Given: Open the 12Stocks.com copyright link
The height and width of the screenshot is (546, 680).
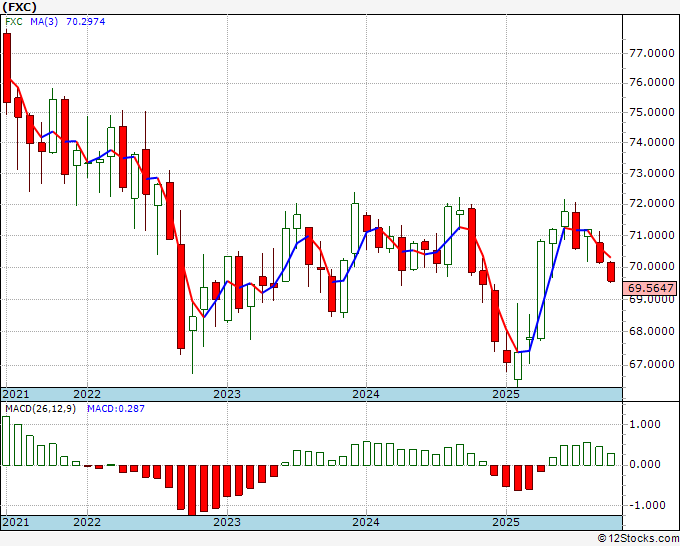Looking at the screenshot, I should tap(638, 538).
